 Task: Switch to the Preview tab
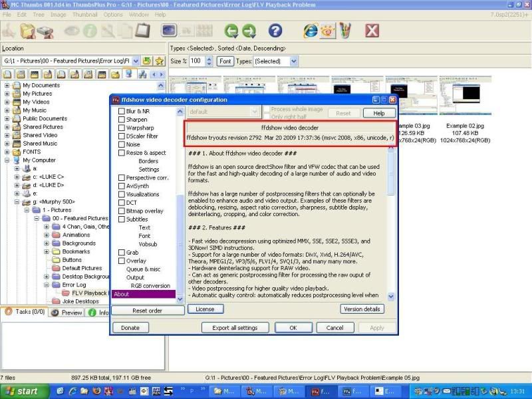[67, 313]
